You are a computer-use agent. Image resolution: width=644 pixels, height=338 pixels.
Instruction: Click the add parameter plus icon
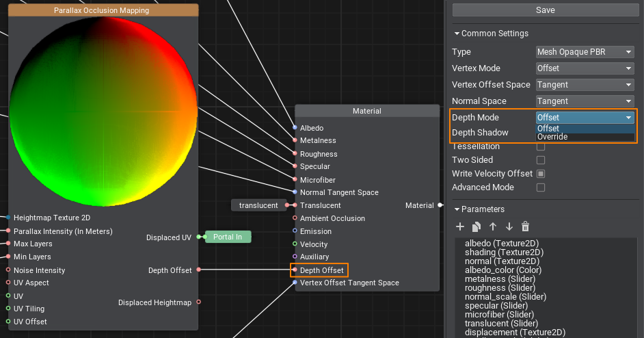[x=460, y=226]
